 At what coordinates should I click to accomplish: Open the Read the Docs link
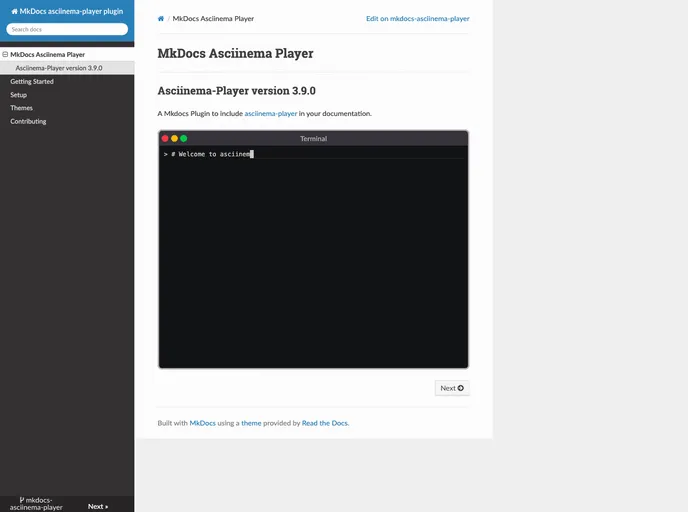click(325, 423)
